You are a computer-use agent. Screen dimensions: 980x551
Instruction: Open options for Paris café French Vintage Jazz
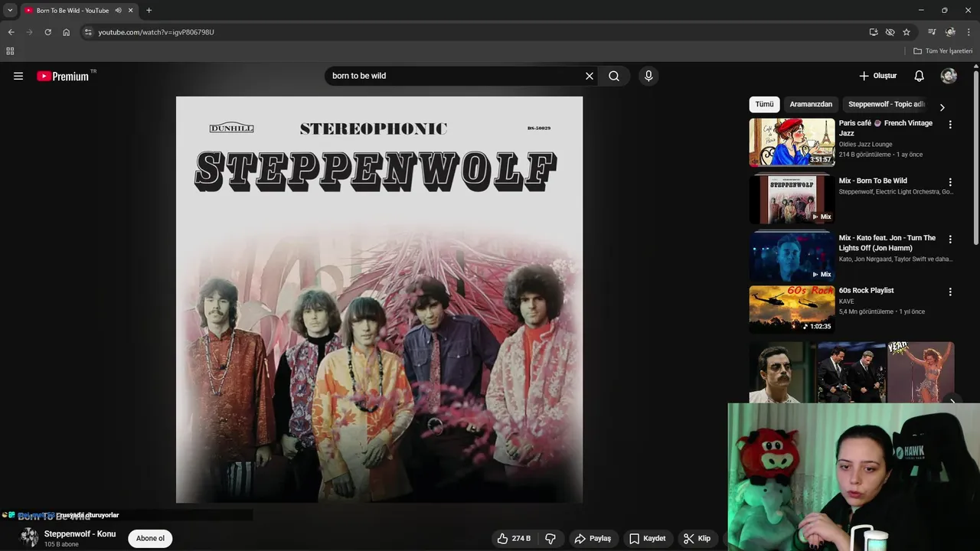(950, 125)
